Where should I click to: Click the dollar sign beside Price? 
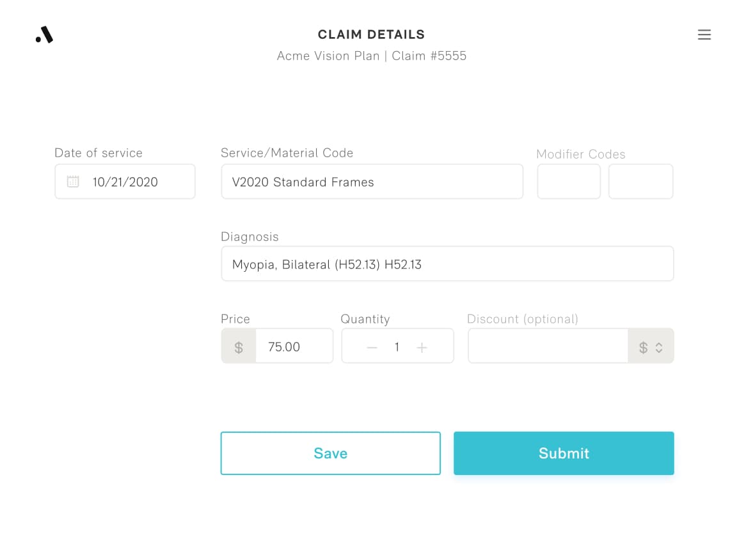pos(239,347)
